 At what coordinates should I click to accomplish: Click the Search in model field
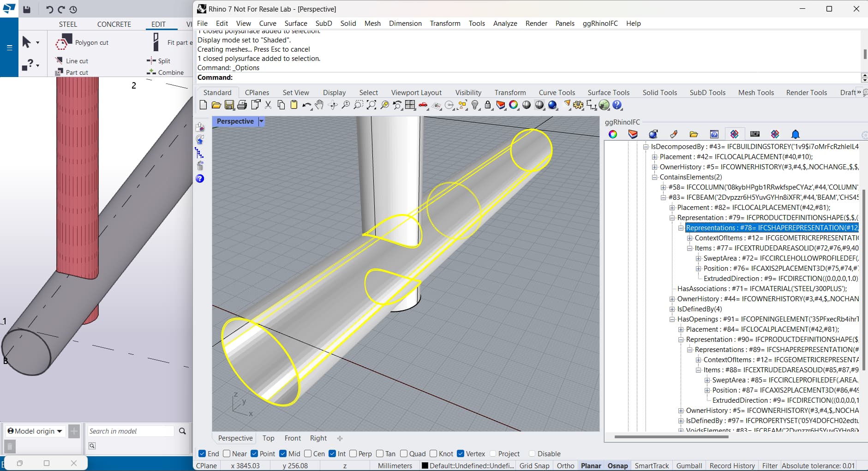tap(131, 431)
